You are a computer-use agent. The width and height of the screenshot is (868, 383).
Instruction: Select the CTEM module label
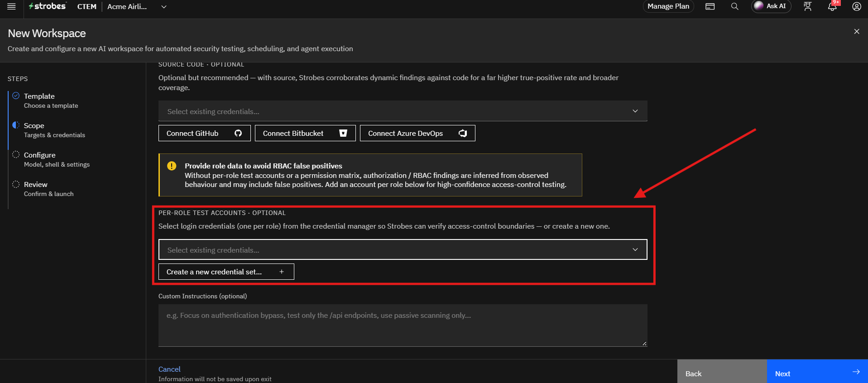click(87, 7)
